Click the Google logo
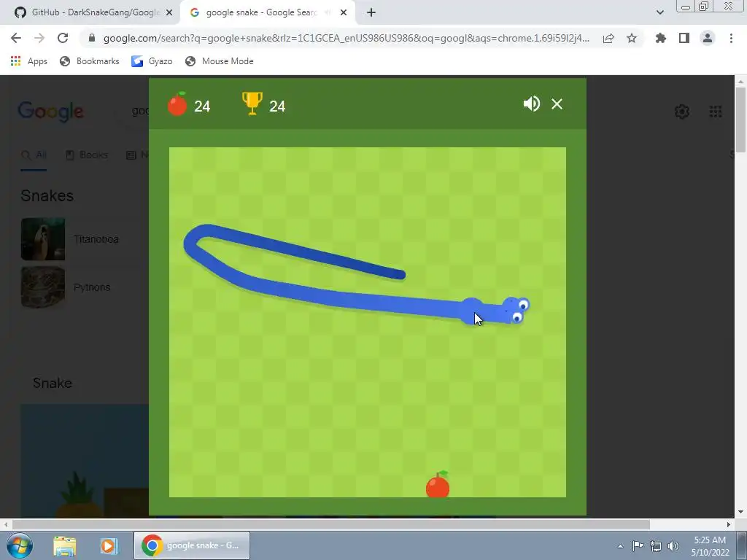Viewport: 747px width, 560px height. click(50, 112)
